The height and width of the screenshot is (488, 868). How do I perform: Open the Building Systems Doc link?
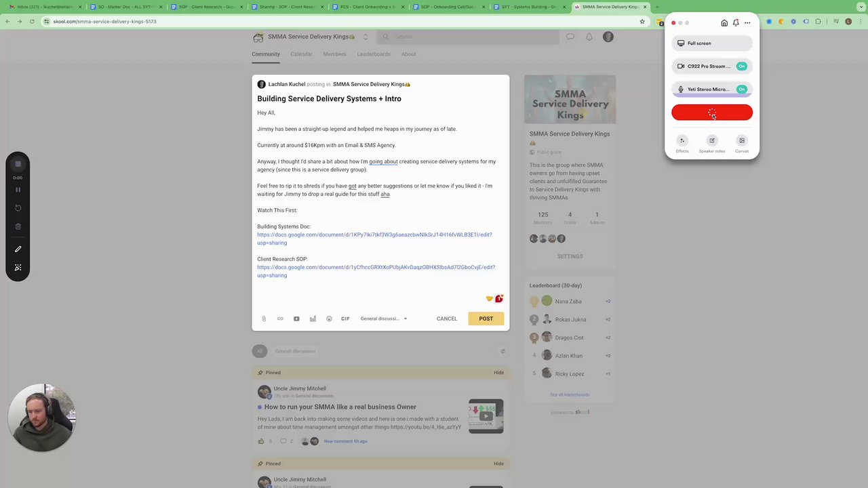[374, 239]
